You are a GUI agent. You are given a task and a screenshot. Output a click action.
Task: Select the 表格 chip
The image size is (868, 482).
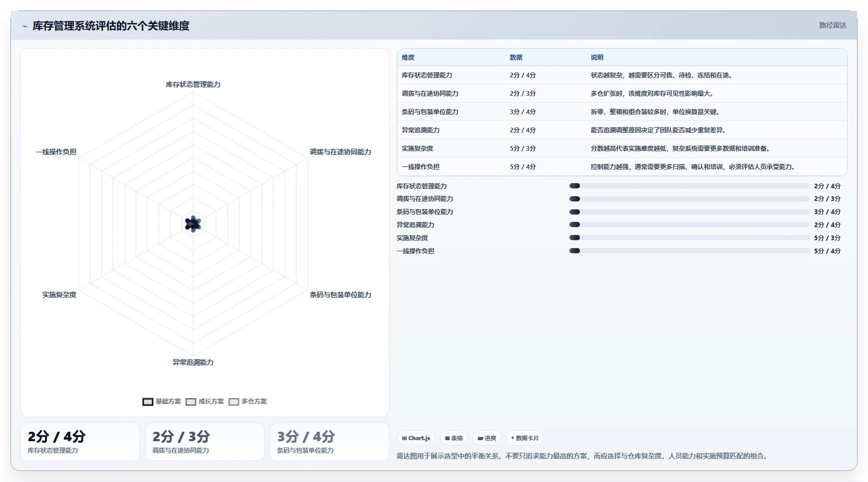coord(454,438)
